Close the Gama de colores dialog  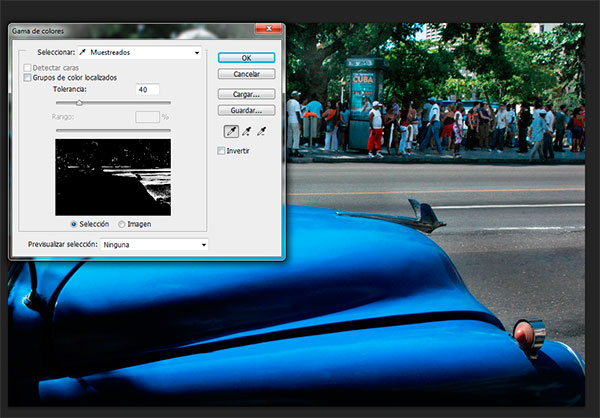tap(269, 29)
